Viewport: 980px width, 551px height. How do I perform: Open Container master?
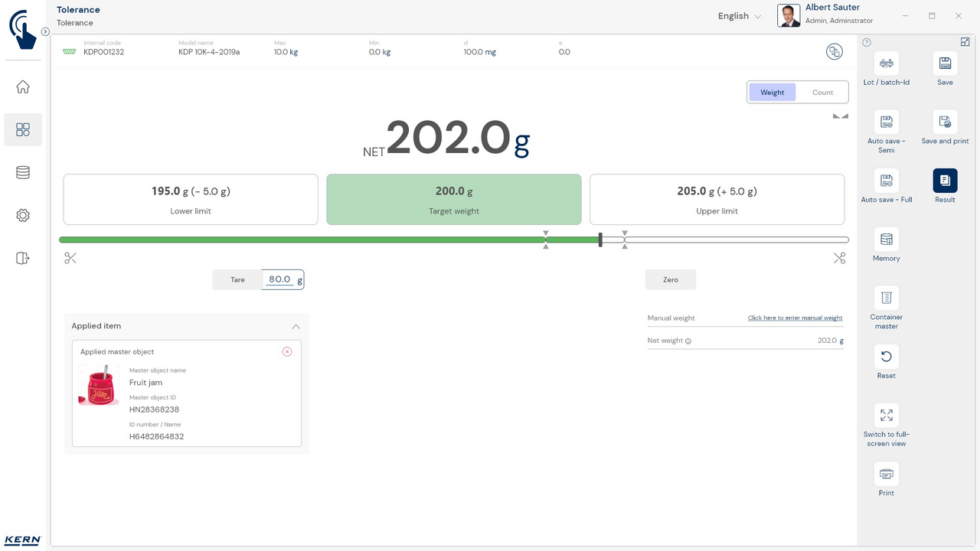[x=886, y=298]
